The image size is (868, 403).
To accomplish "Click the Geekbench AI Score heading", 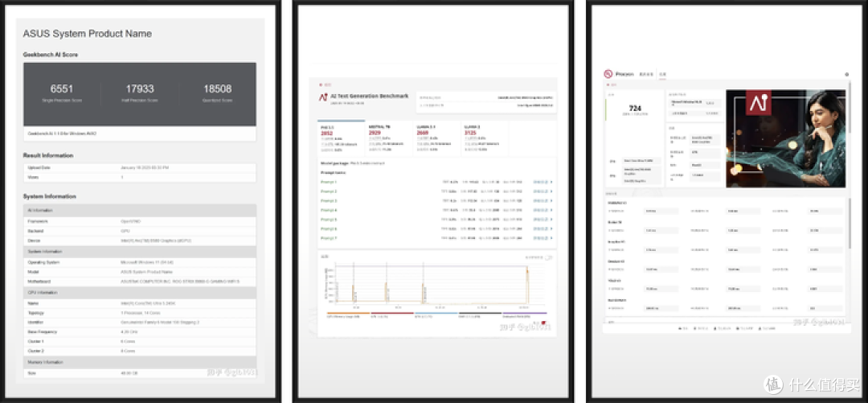I will click(x=51, y=55).
